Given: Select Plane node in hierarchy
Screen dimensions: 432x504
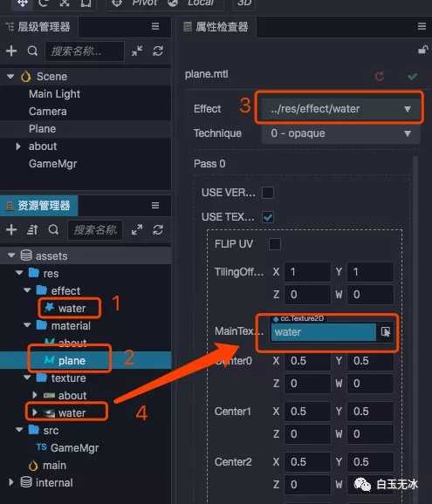Looking at the screenshot, I should pyautogui.click(x=42, y=129).
